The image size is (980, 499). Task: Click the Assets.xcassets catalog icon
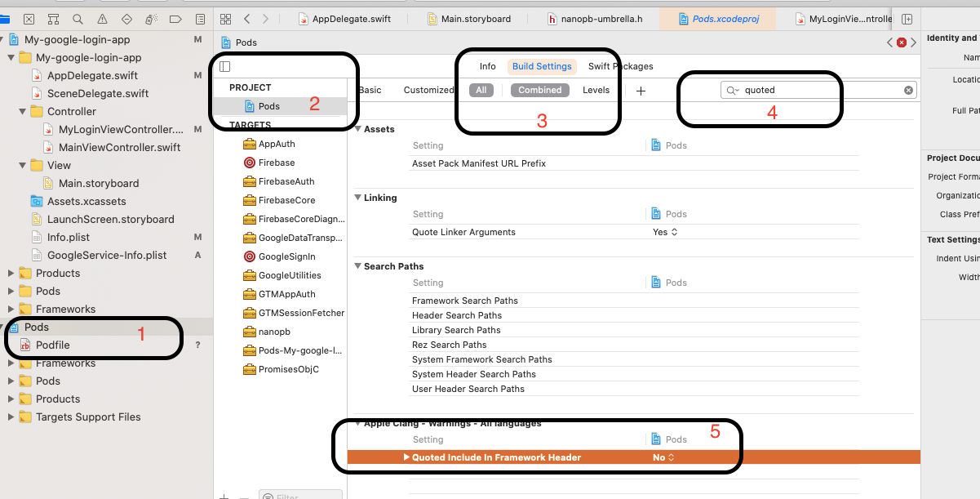(36, 201)
